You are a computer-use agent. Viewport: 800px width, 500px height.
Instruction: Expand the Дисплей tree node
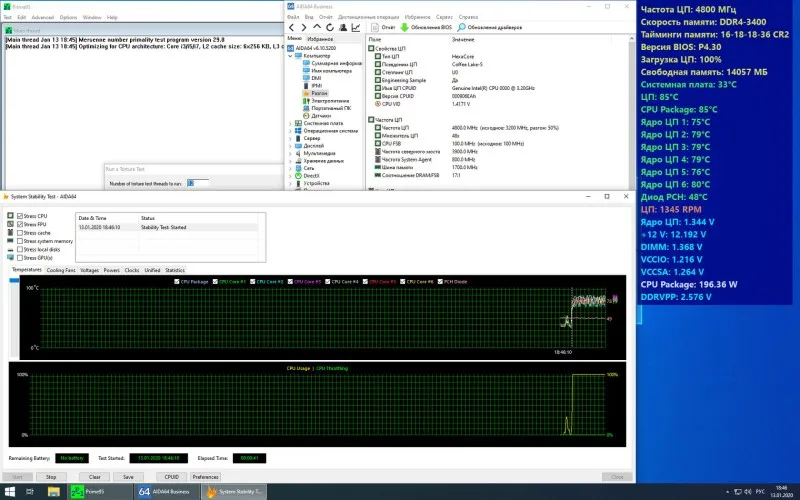[290, 145]
